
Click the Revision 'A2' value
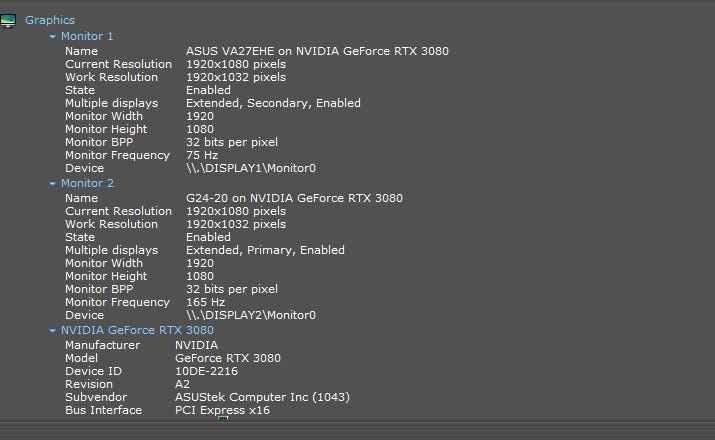182,384
